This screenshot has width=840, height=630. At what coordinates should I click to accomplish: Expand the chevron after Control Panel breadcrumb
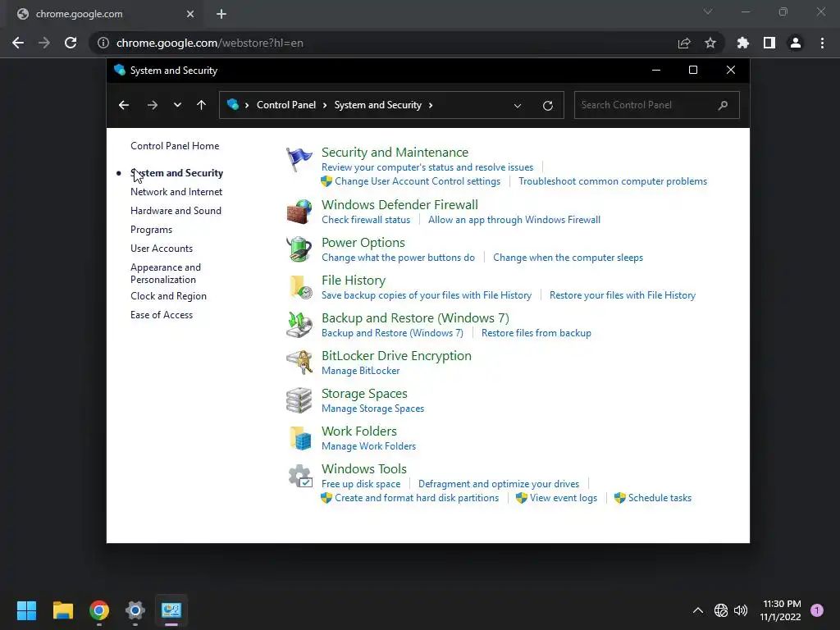point(325,105)
